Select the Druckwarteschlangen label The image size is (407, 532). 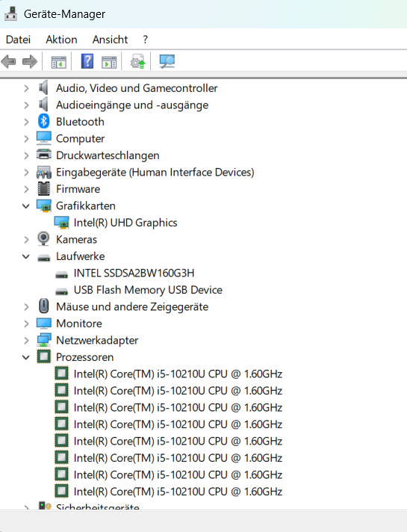tap(108, 155)
